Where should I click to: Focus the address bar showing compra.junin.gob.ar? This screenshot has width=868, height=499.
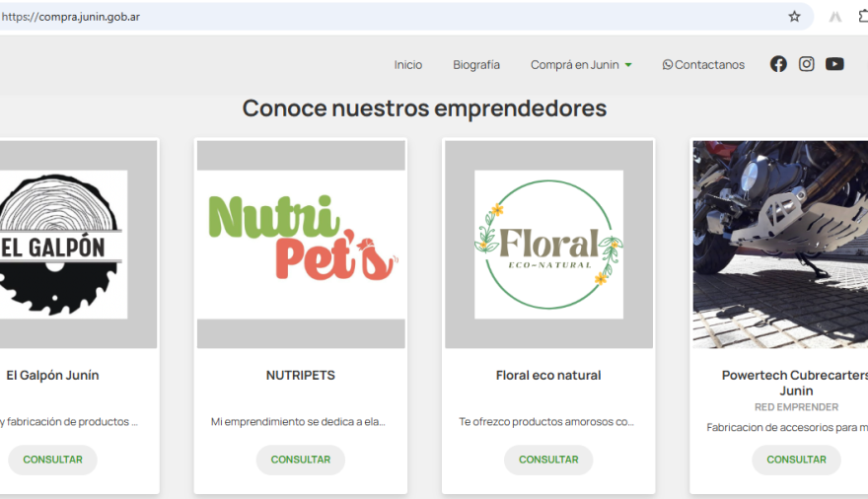pyautogui.click(x=395, y=17)
